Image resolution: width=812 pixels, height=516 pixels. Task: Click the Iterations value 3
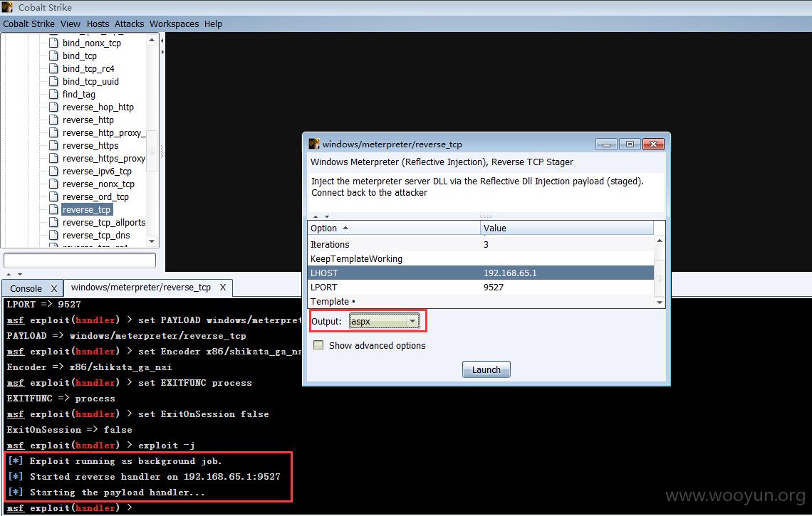point(486,244)
